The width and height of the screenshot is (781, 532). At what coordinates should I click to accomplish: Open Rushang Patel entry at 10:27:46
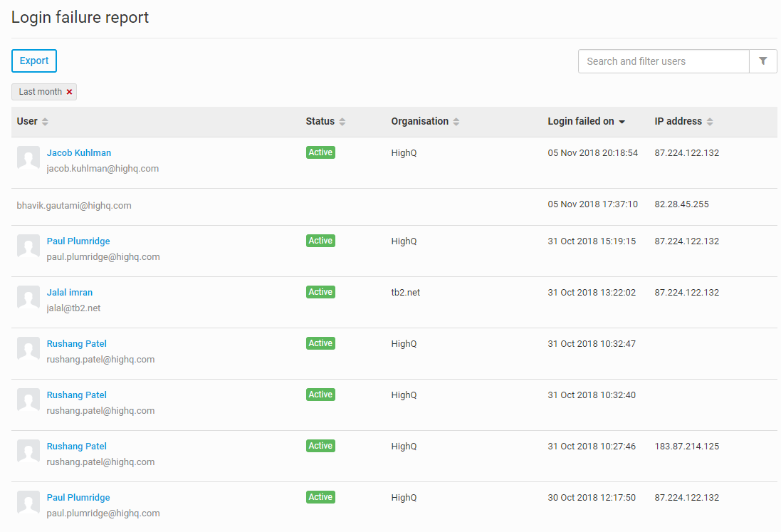point(77,447)
